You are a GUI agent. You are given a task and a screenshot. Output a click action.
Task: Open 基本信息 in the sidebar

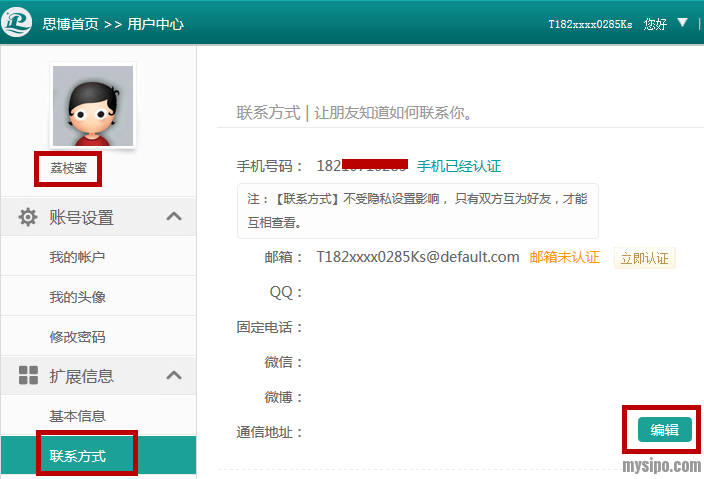click(77, 416)
